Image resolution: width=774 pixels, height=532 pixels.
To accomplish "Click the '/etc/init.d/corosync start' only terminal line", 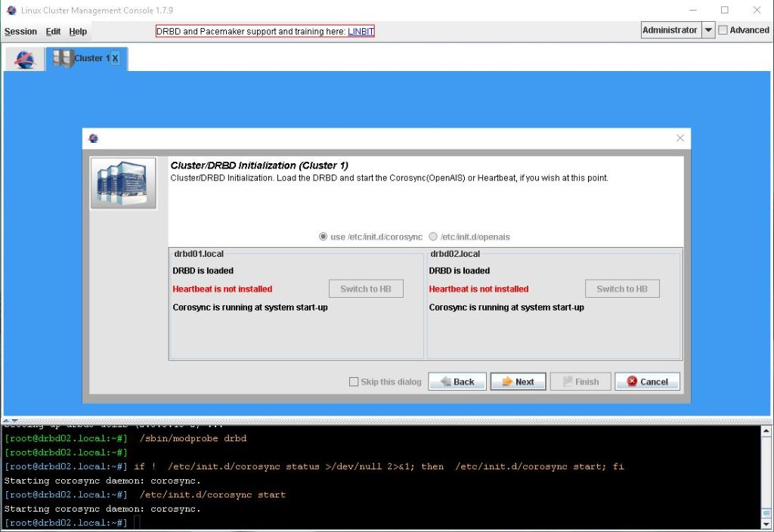I will 144,494.
